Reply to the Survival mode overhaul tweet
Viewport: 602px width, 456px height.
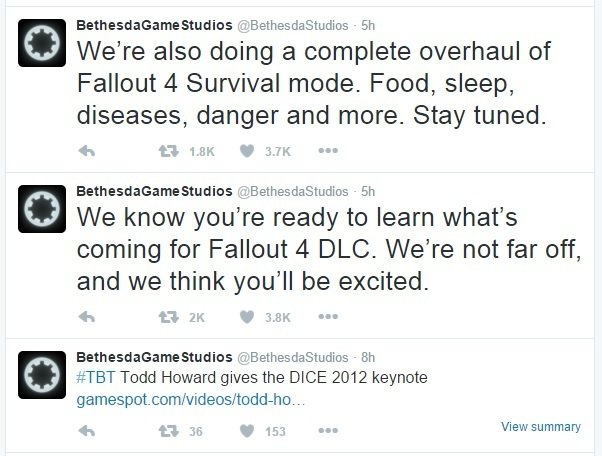pyautogui.click(x=87, y=151)
